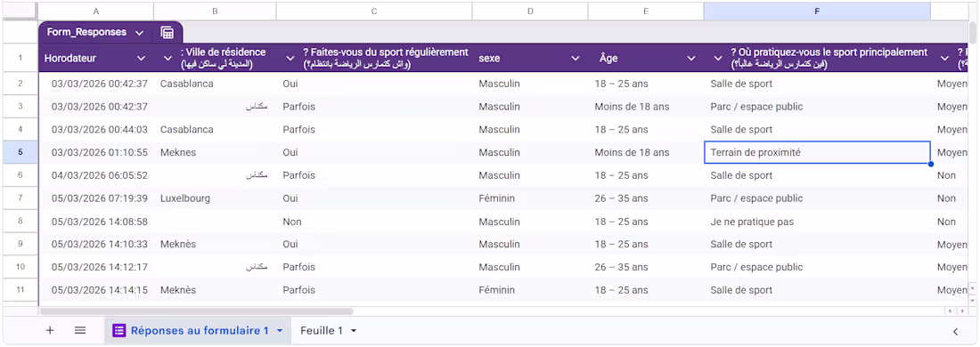Select the Oui cell in row 7
The image size is (980, 347).
(x=374, y=198)
